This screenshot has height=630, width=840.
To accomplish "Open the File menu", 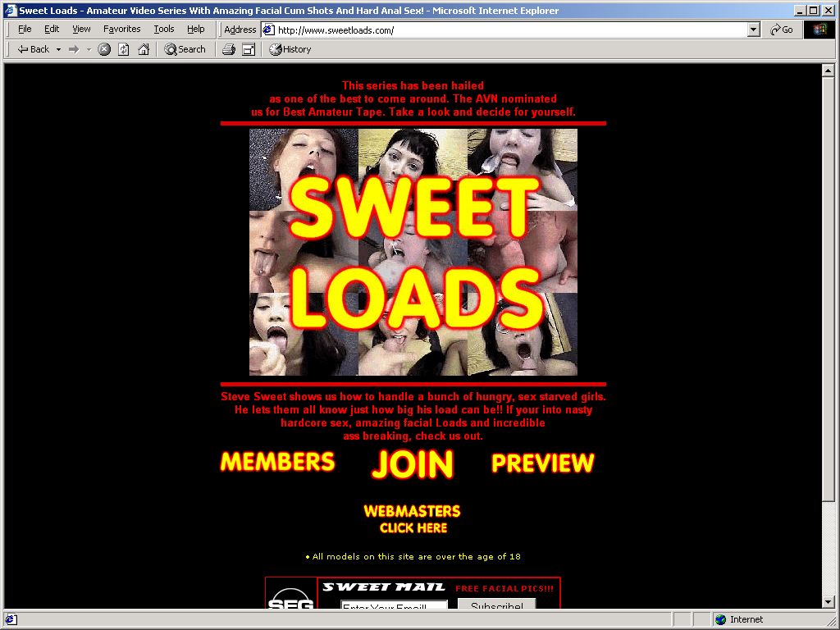I will pos(25,29).
